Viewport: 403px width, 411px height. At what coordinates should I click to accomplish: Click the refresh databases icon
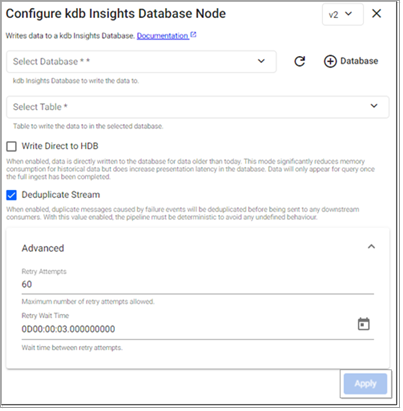(300, 61)
